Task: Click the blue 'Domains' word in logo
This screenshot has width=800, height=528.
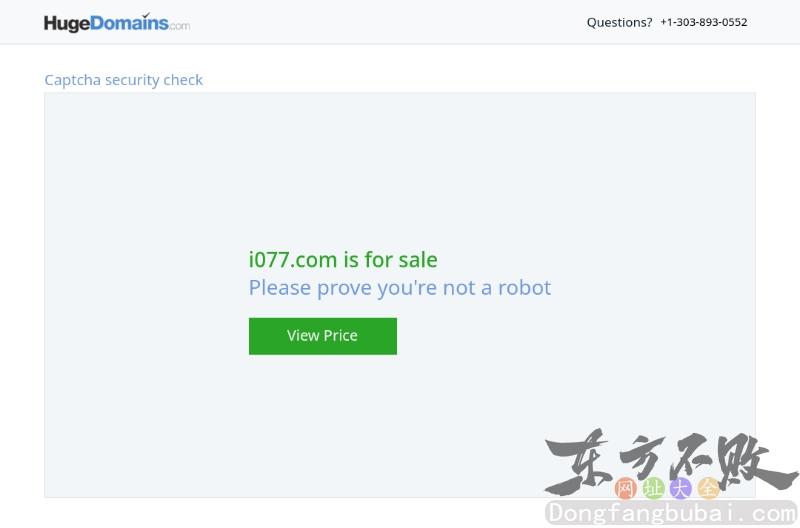Action: [129, 23]
